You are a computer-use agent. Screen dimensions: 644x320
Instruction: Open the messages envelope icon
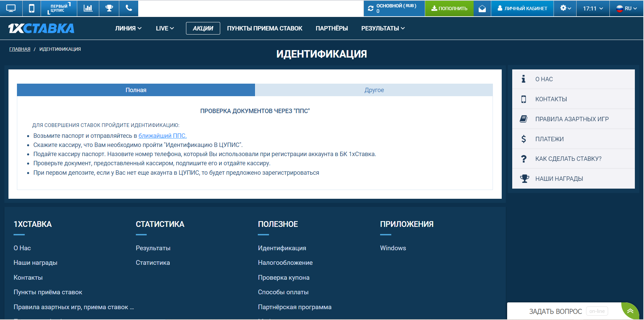point(482,8)
